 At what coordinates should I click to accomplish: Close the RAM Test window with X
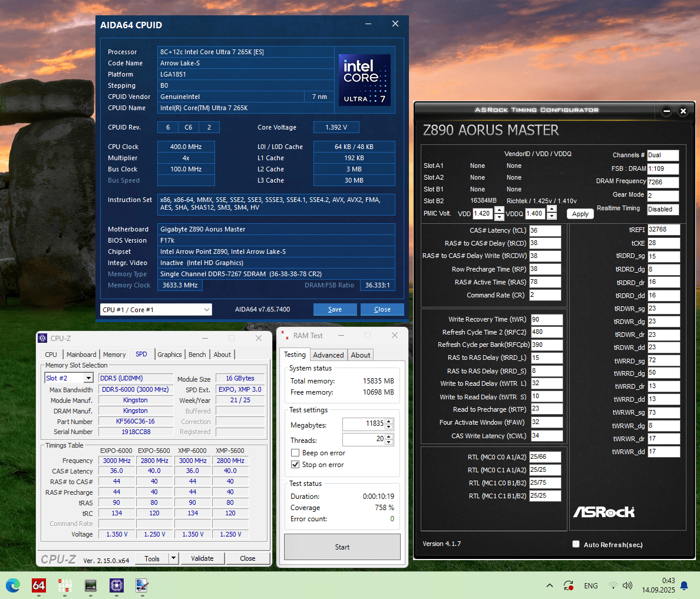395,335
